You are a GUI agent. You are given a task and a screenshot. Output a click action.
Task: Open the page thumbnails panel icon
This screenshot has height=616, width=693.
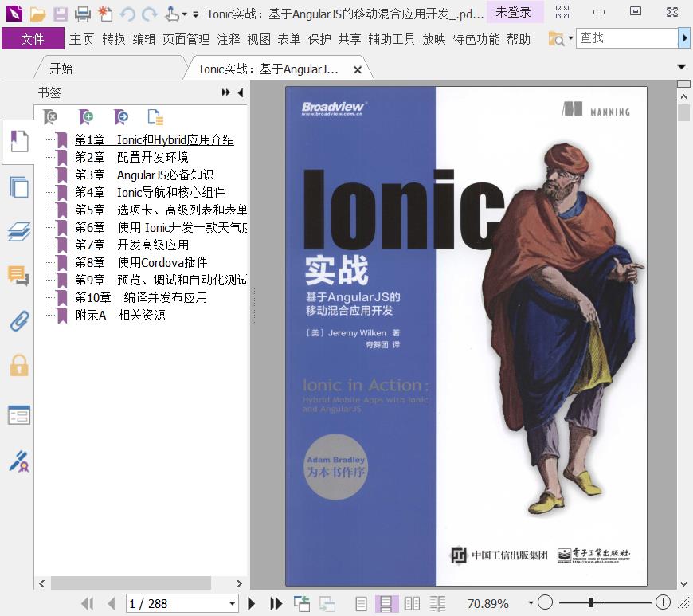(19, 186)
